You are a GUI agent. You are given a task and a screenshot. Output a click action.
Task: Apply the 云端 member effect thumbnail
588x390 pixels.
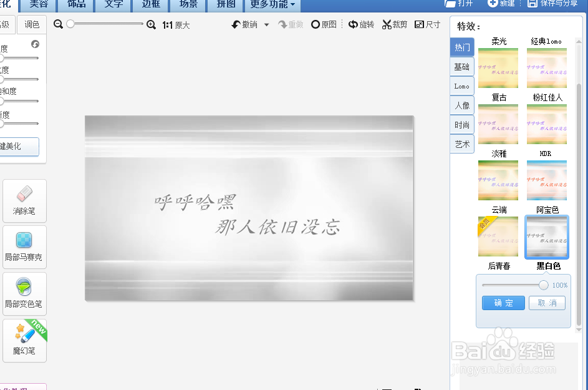tap(498, 236)
